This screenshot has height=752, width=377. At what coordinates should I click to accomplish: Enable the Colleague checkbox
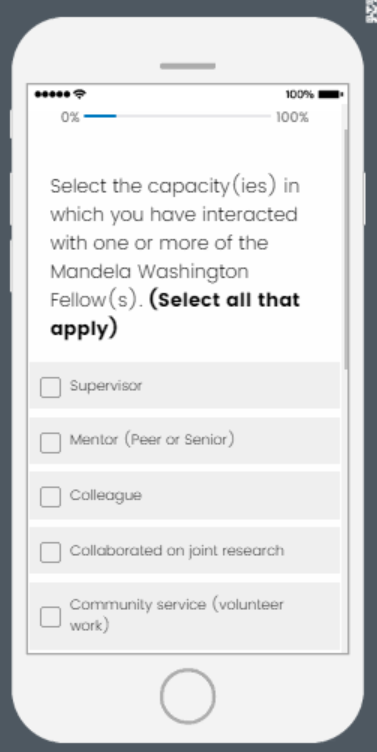[x=50, y=497]
